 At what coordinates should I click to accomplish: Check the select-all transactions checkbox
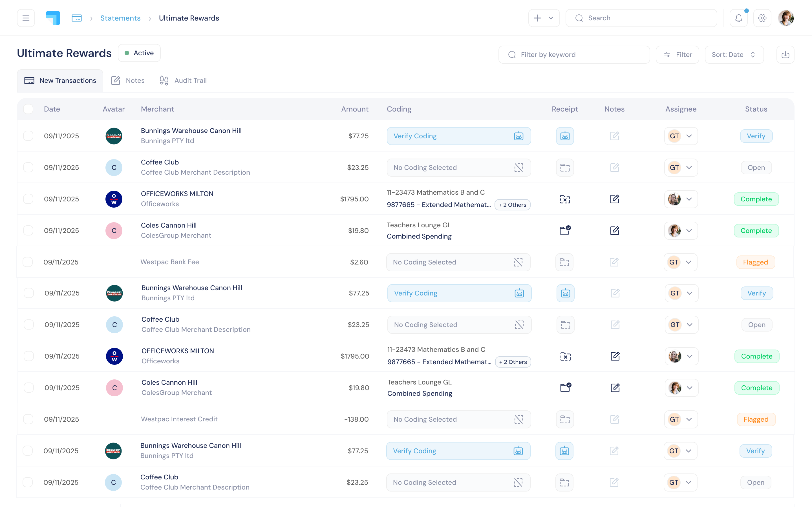pos(28,109)
